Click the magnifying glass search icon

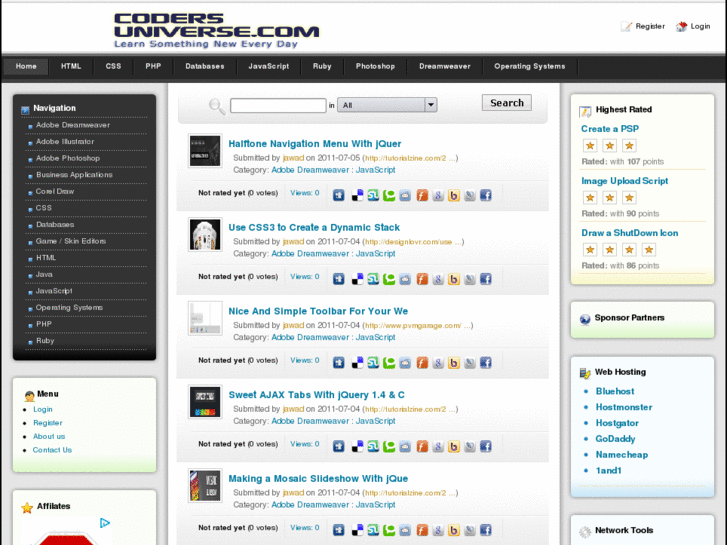tap(217, 106)
